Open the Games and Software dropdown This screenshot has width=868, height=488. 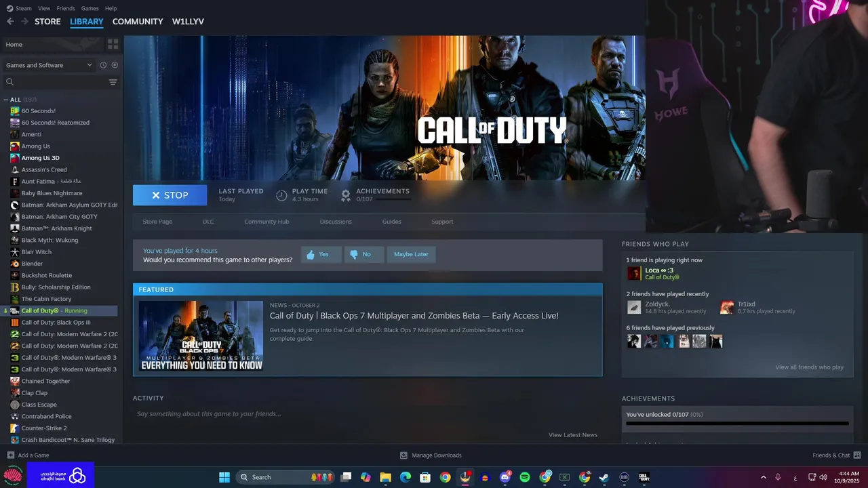point(49,65)
